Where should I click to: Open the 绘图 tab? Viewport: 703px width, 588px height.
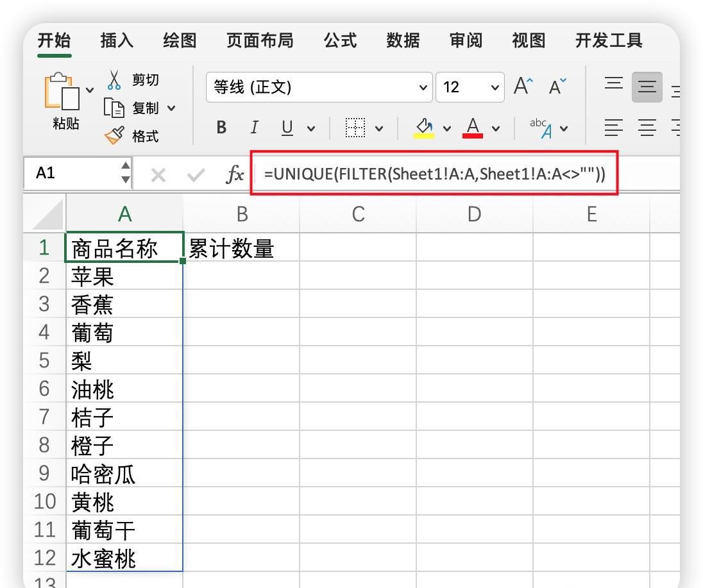click(180, 40)
